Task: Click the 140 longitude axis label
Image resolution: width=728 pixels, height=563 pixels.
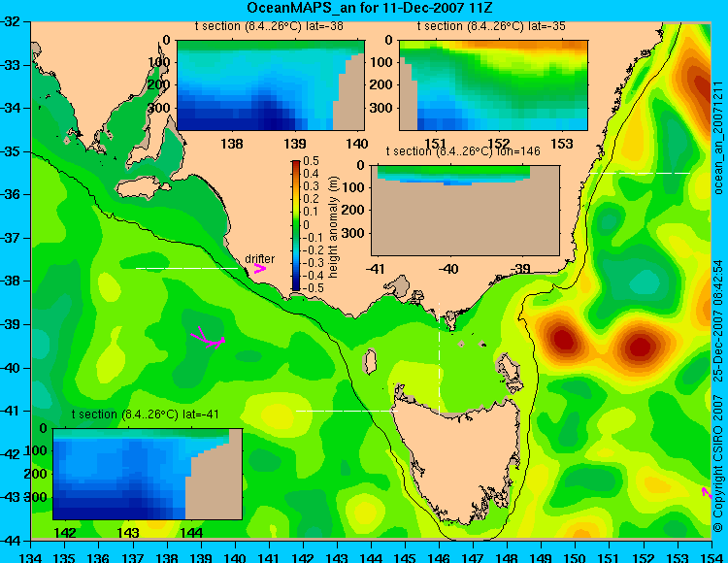Action: point(235,557)
